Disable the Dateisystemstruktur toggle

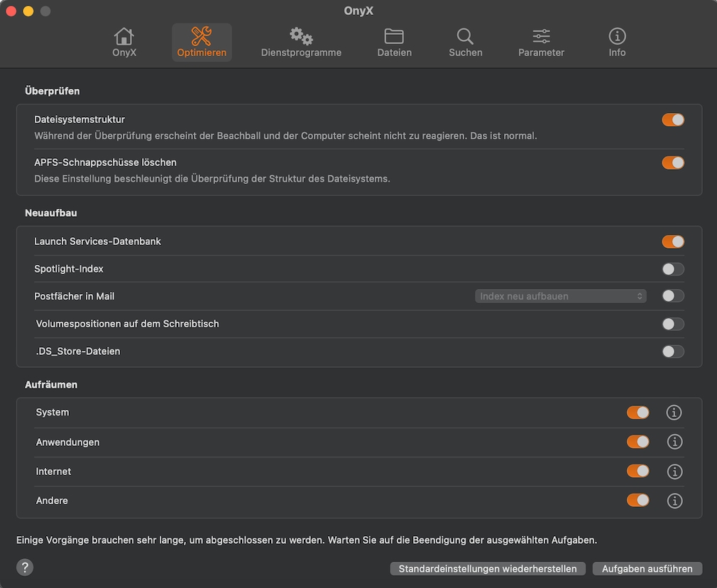[672, 119]
